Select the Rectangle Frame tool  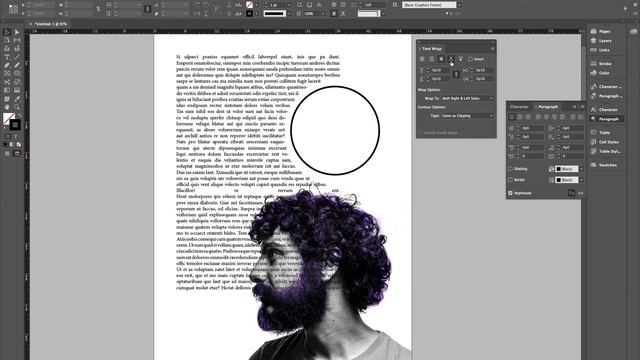point(7,73)
